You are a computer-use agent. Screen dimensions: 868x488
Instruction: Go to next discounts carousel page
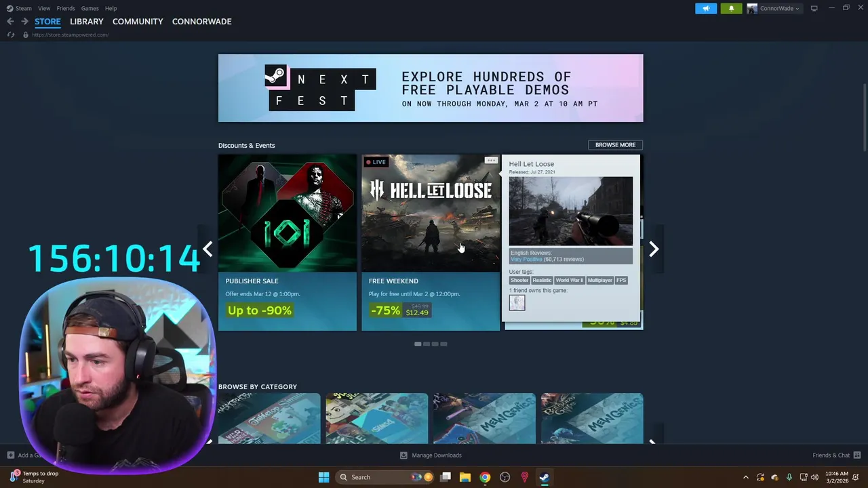point(654,249)
